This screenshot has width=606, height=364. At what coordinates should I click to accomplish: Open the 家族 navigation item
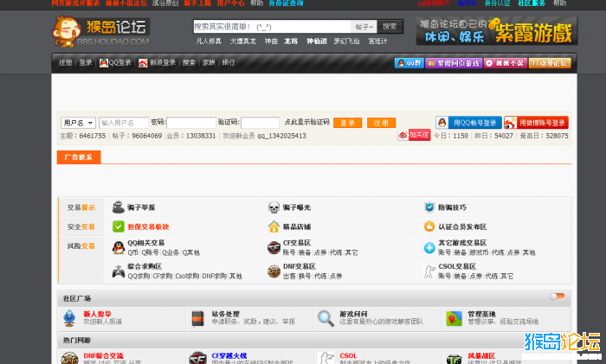tap(209, 62)
